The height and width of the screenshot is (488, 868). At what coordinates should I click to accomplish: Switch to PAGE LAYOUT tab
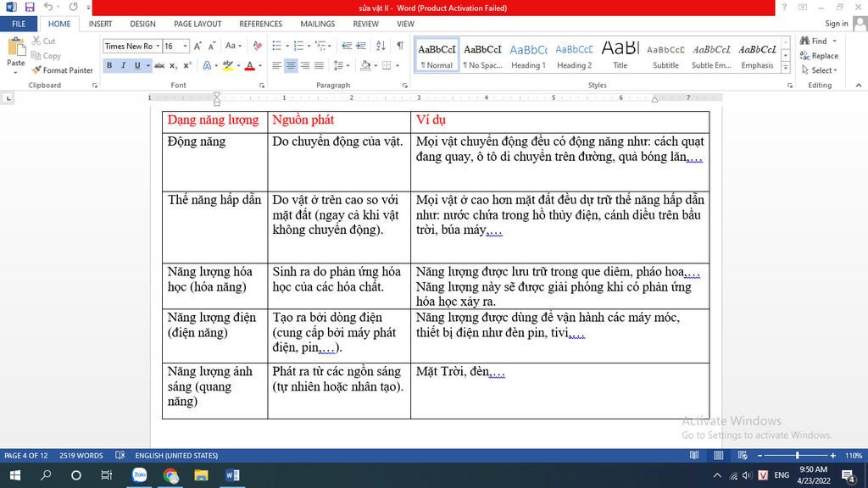tap(198, 24)
